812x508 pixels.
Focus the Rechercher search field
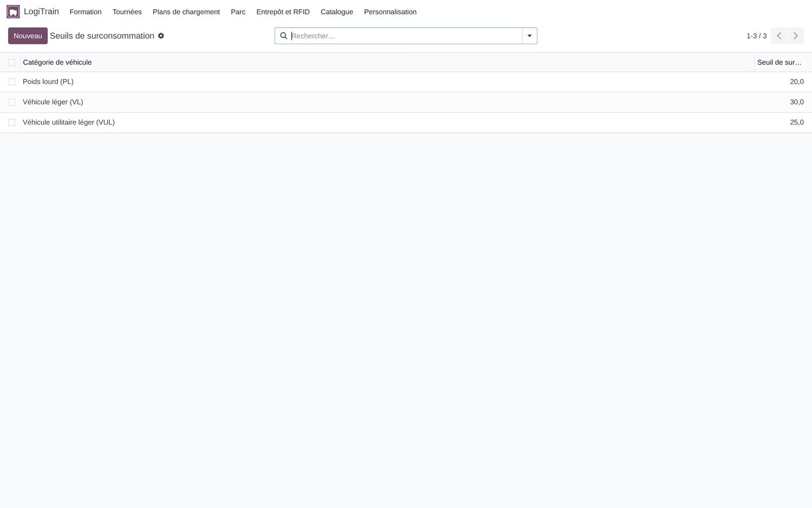click(406, 36)
